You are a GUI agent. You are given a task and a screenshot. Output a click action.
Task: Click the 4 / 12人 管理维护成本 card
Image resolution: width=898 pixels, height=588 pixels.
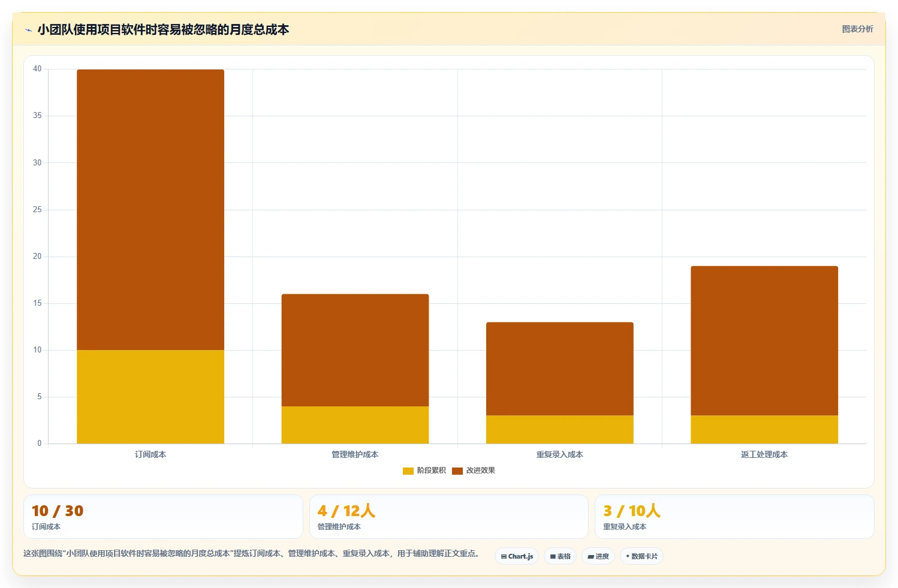(x=448, y=517)
